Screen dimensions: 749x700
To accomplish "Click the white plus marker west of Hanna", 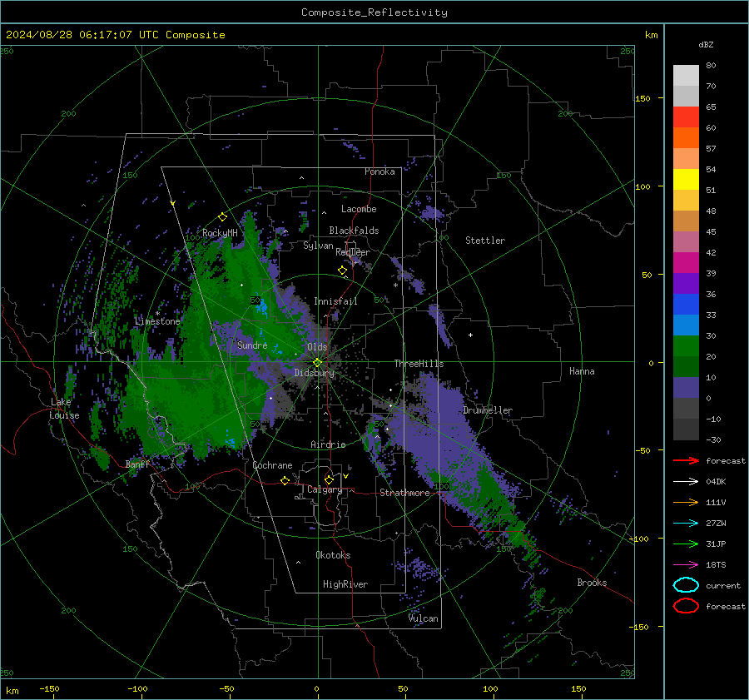I will pyautogui.click(x=470, y=335).
